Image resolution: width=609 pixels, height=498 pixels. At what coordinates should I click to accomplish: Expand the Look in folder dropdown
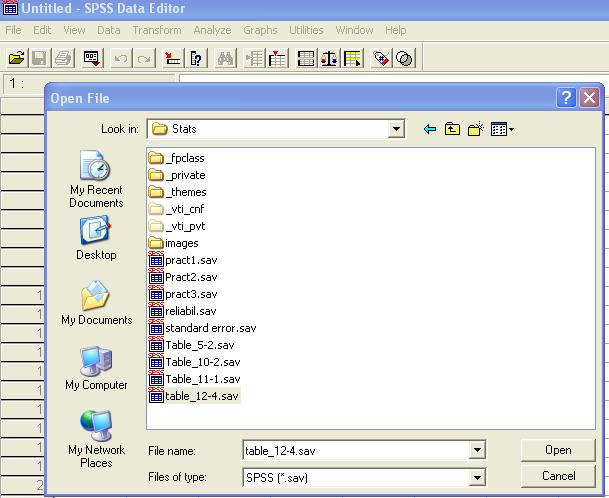pyautogui.click(x=396, y=129)
